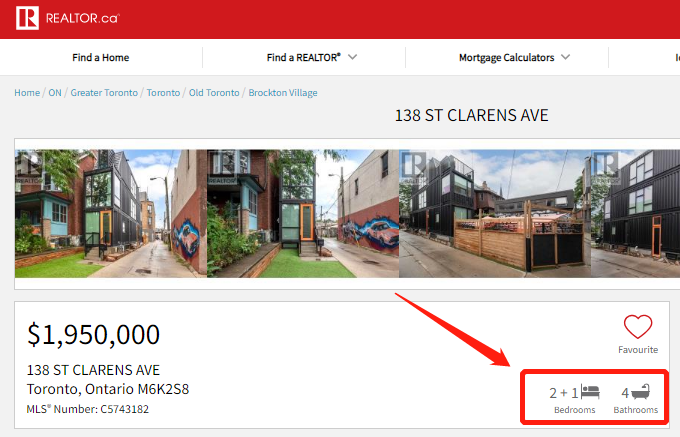The width and height of the screenshot is (680, 437).
Task: Open the Brockton Village breadcrumb link
Action: tap(283, 93)
